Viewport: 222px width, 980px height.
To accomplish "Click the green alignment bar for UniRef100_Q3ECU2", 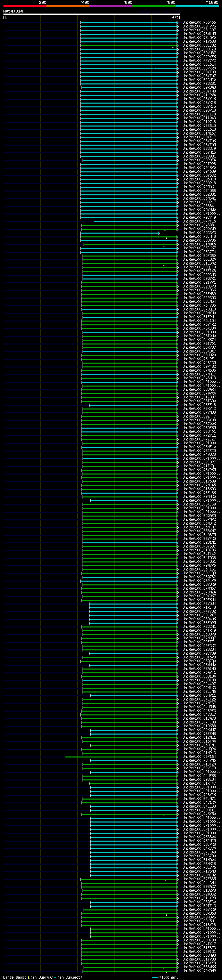I will [129, 45].
